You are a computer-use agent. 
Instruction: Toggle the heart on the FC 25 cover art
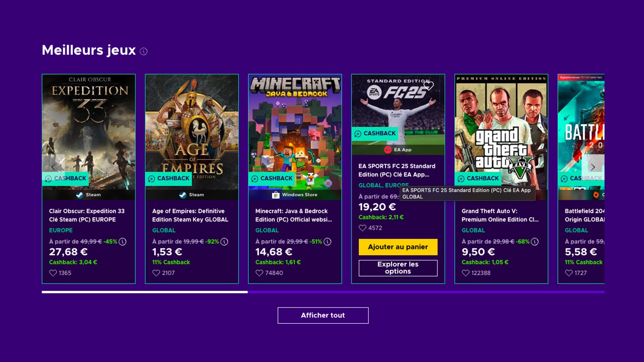coord(429,85)
